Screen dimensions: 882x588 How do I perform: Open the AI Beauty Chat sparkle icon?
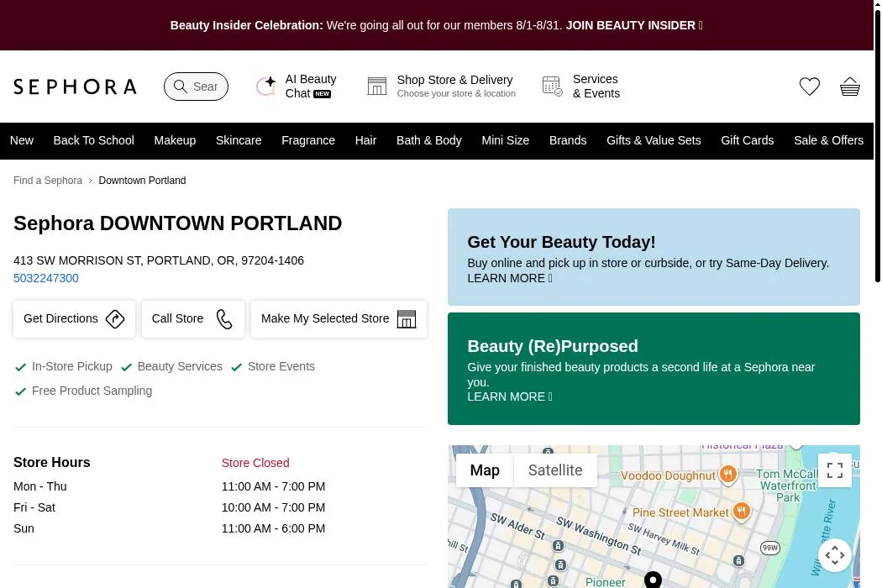265,86
